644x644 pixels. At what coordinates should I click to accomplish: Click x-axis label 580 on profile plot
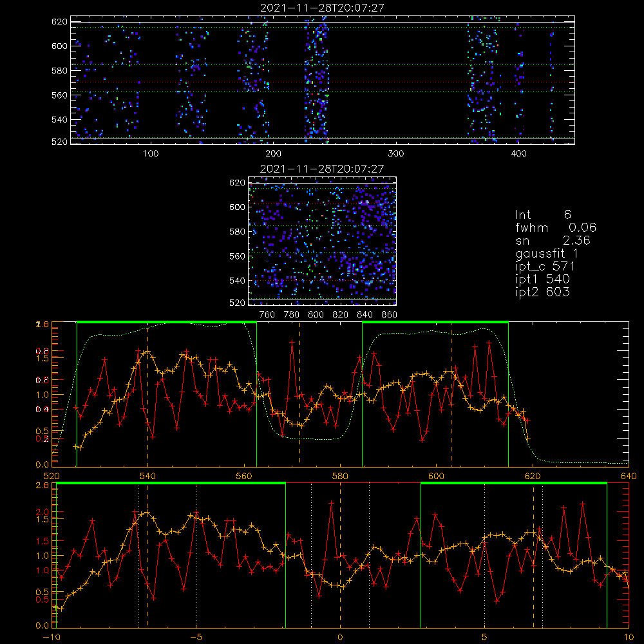(x=340, y=477)
